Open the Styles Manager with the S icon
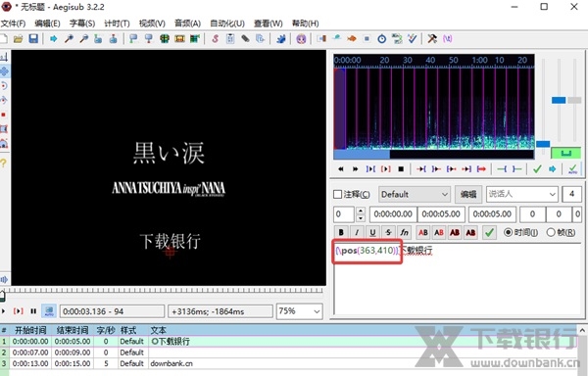Screen dimensions: 588x376 tap(215, 38)
